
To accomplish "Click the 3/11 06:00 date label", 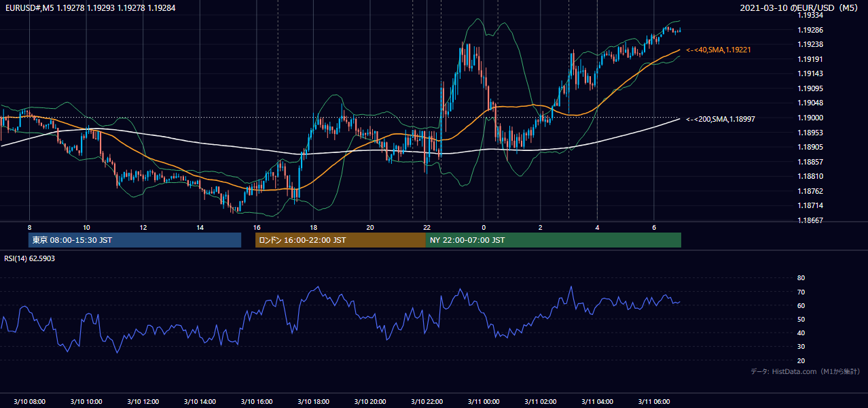I will pos(654,402).
